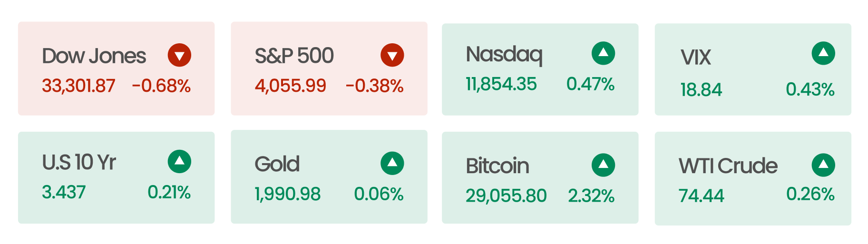Click the green up arrow on VIX
The height and width of the screenshot is (244, 868).
(823, 53)
